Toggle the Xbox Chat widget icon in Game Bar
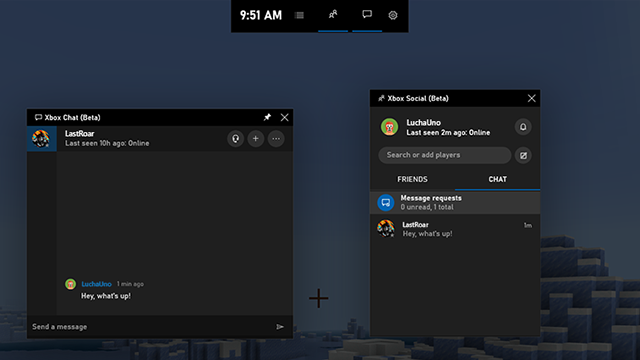Screen dimensions: 640x360 coord(367,15)
